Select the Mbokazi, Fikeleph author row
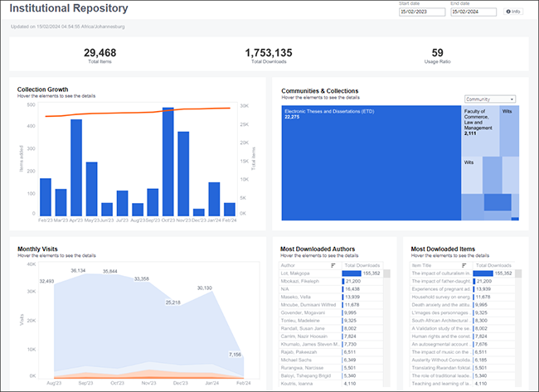Screen dimensions: 539x392 pyautogui.click(x=331, y=281)
